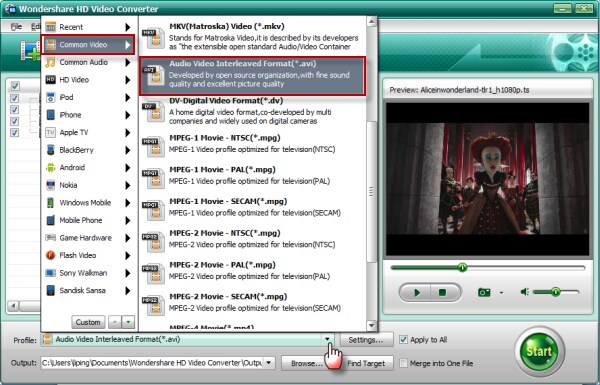Open the snapshot options dropdown arrow
Viewport: 600px width, 385px height.
click(x=501, y=293)
